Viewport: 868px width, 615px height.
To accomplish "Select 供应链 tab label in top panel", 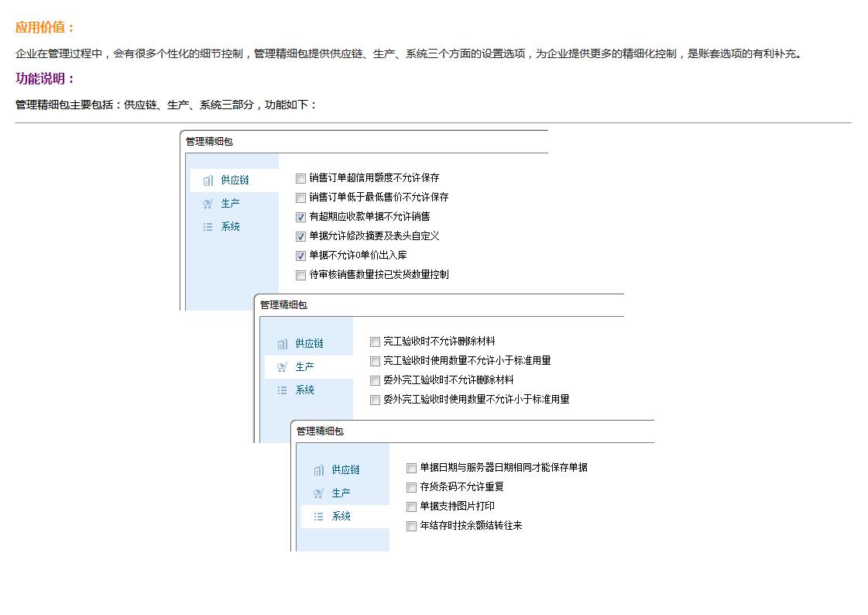I will [235, 180].
